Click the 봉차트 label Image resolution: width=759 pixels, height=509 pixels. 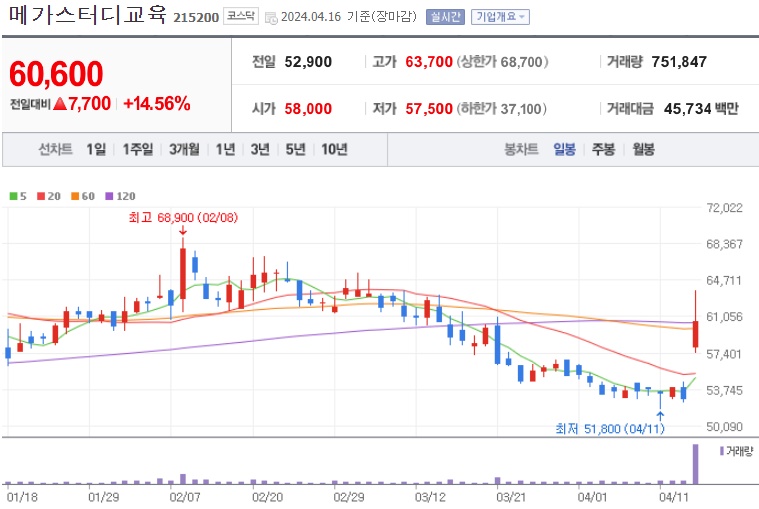[x=521, y=150]
